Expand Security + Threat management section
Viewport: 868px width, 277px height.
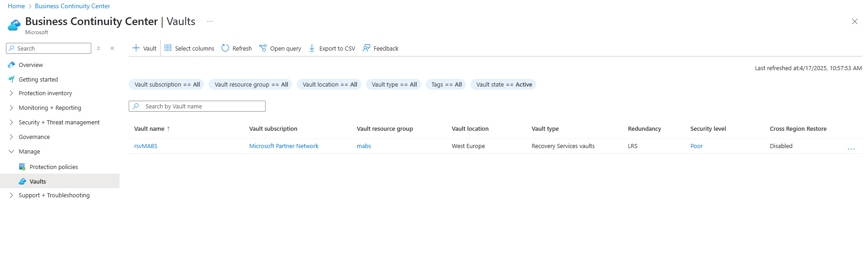pos(11,123)
